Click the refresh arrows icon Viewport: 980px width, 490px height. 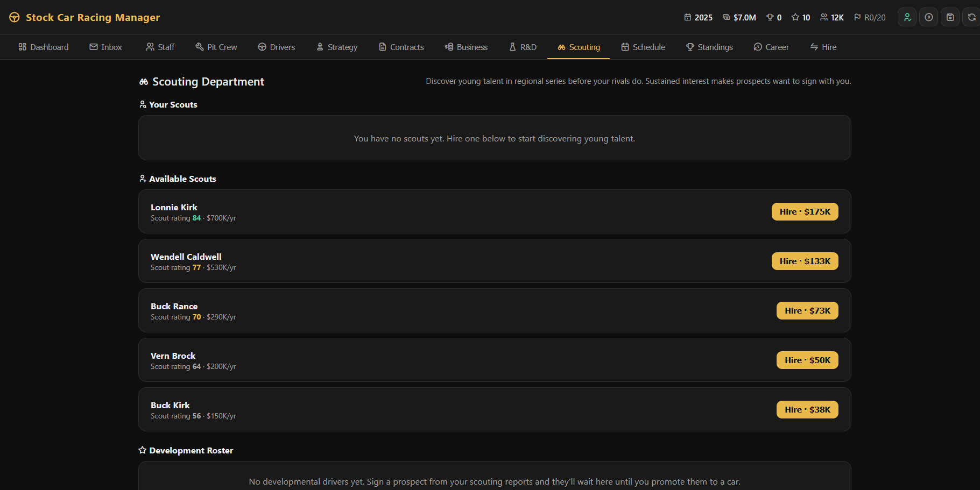pyautogui.click(x=971, y=17)
